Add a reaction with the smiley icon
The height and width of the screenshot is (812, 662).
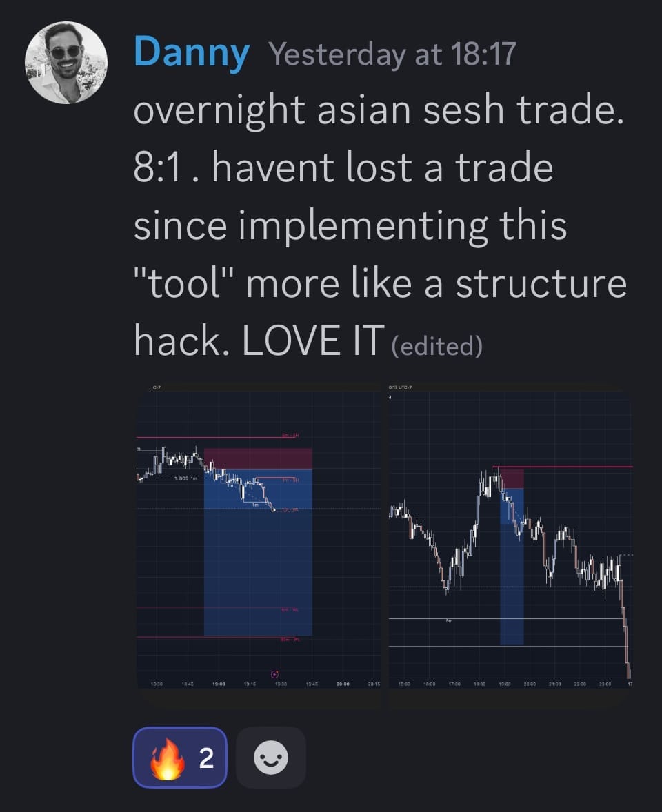pyautogui.click(x=270, y=758)
